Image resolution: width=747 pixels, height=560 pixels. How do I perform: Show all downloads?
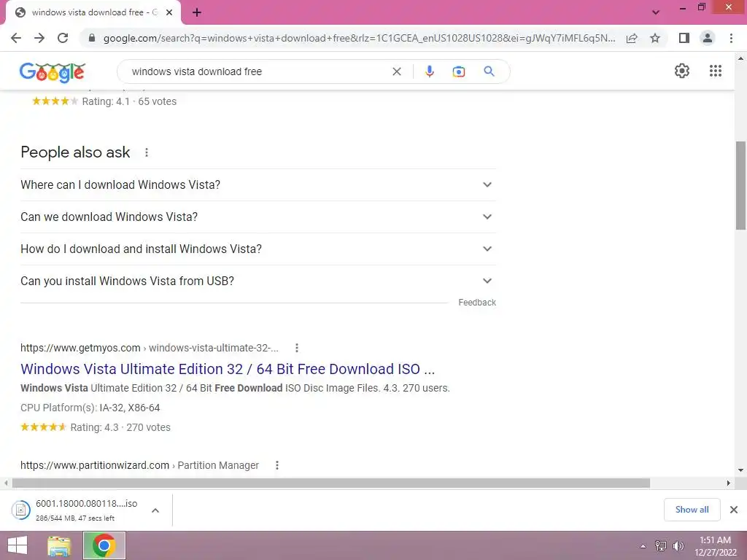click(x=692, y=510)
